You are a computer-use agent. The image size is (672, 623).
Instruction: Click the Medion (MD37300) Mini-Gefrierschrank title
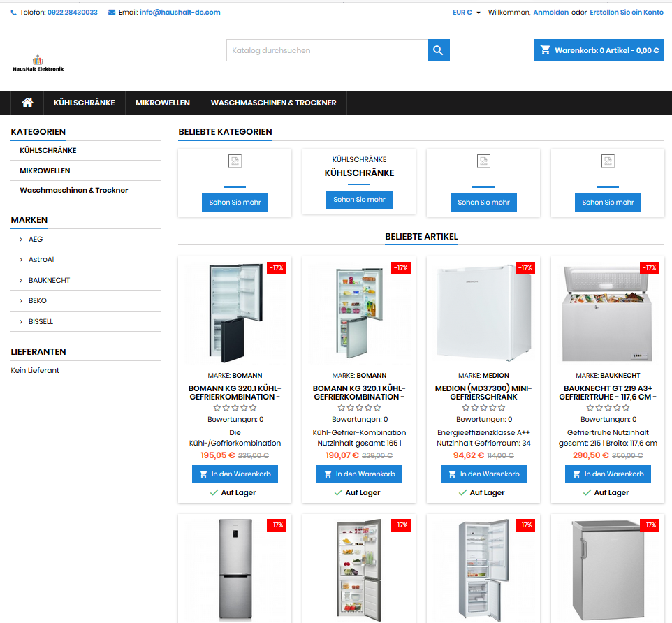483,393
